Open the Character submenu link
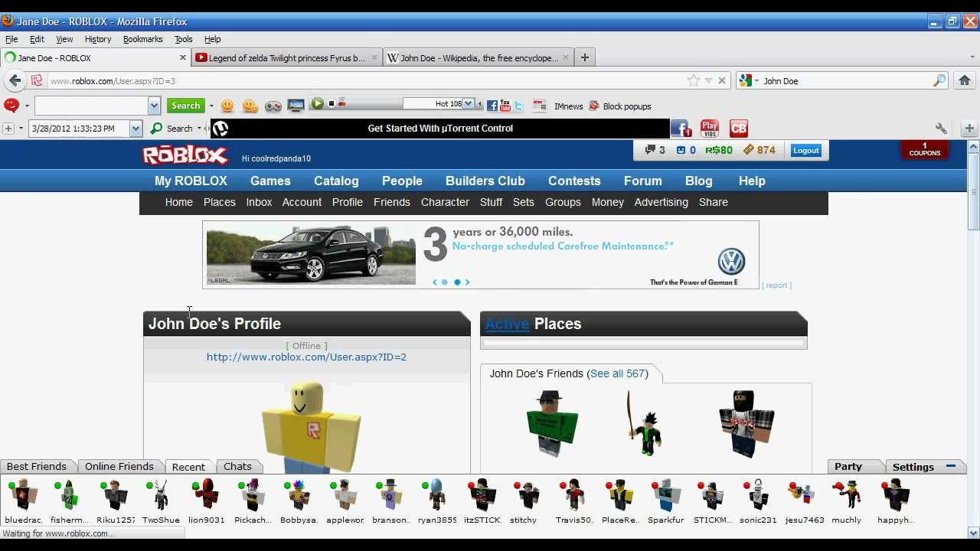The width and height of the screenshot is (980, 551). point(445,202)
